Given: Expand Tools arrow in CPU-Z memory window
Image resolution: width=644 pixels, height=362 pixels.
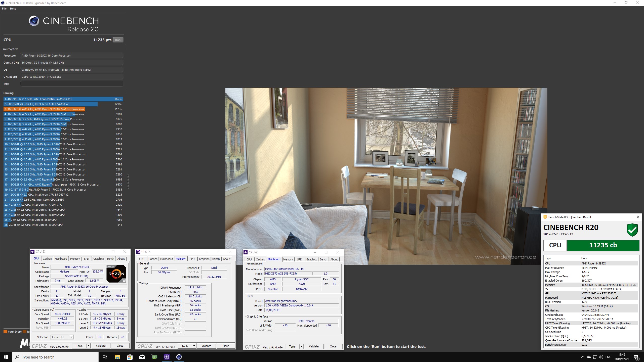Looking at the screenshot, I should tap(194, 346).
